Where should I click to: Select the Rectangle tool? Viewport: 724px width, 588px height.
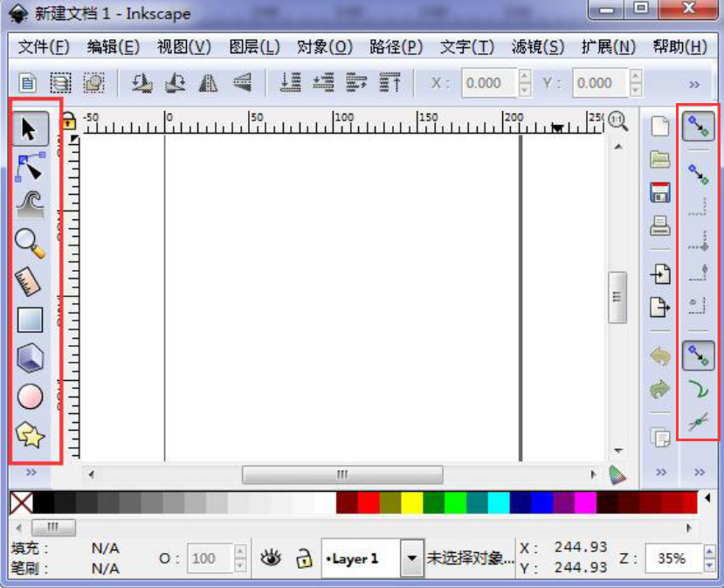tap(28, 320)
